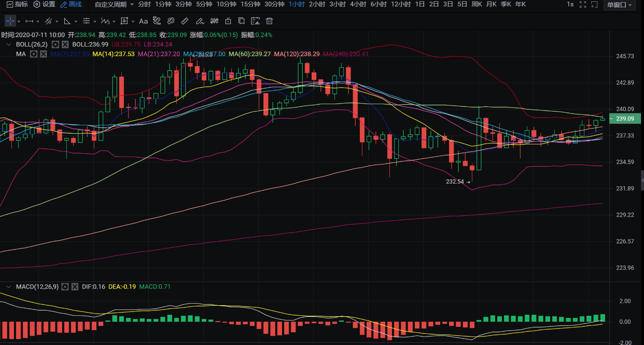Remove the MA indicator with X
The image size is (644, 345).
tap(44, 54)
